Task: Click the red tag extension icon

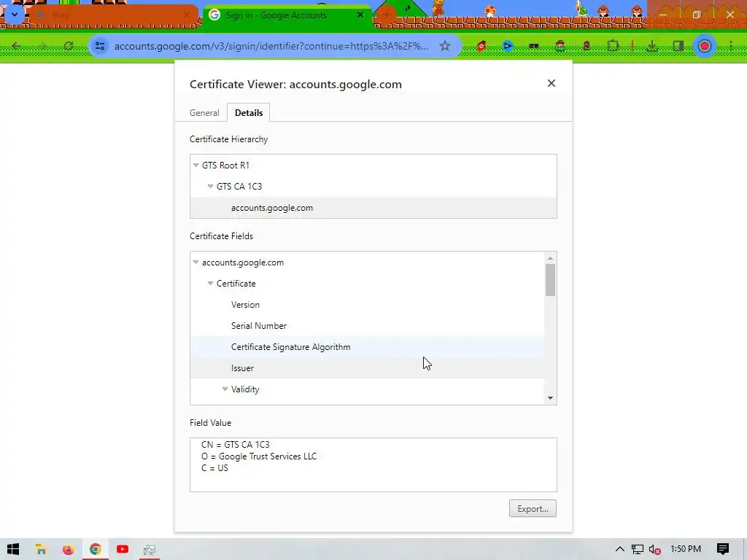Action: tap(481, 46)
